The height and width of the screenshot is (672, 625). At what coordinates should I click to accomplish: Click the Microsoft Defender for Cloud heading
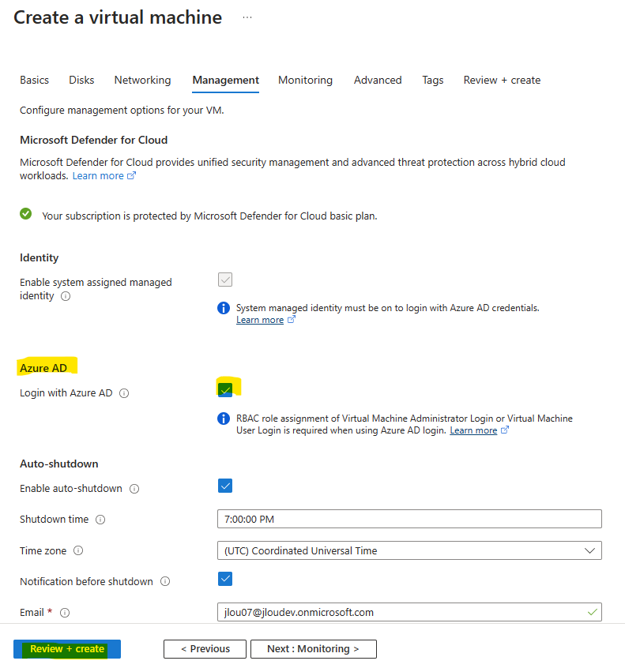pyautogui.click(x=93, y=140)
